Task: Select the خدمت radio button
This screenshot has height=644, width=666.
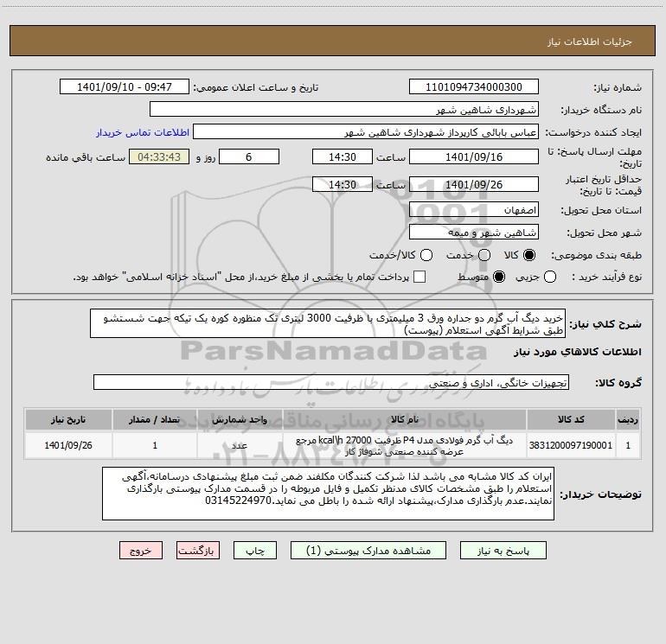Action: (484, 255)
